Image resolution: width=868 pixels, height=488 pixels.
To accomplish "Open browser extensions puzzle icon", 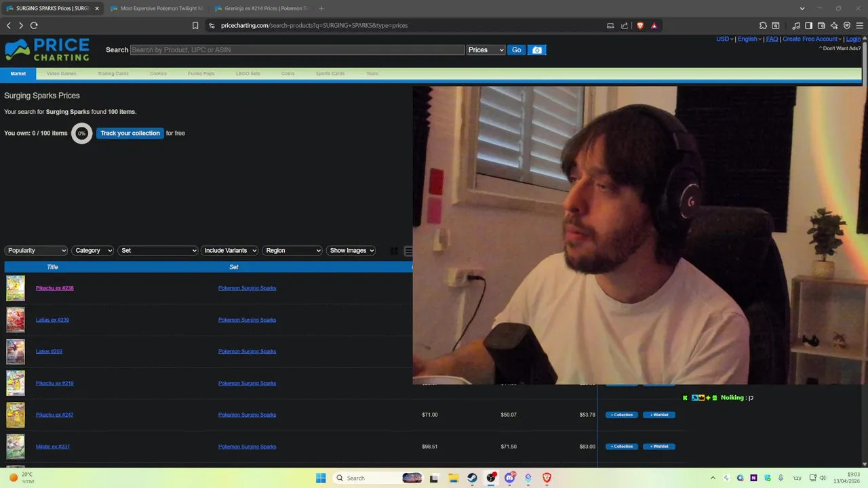I will click(763, 26).
